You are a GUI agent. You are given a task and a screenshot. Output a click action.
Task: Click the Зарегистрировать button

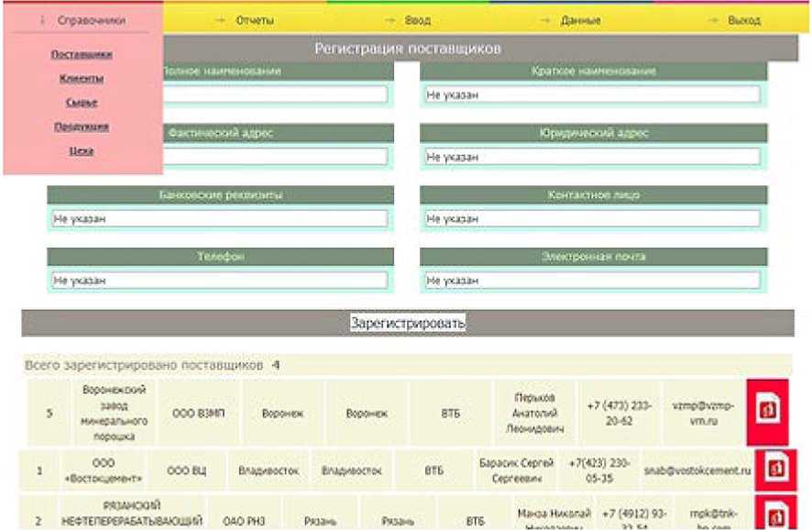pos(408,323)
